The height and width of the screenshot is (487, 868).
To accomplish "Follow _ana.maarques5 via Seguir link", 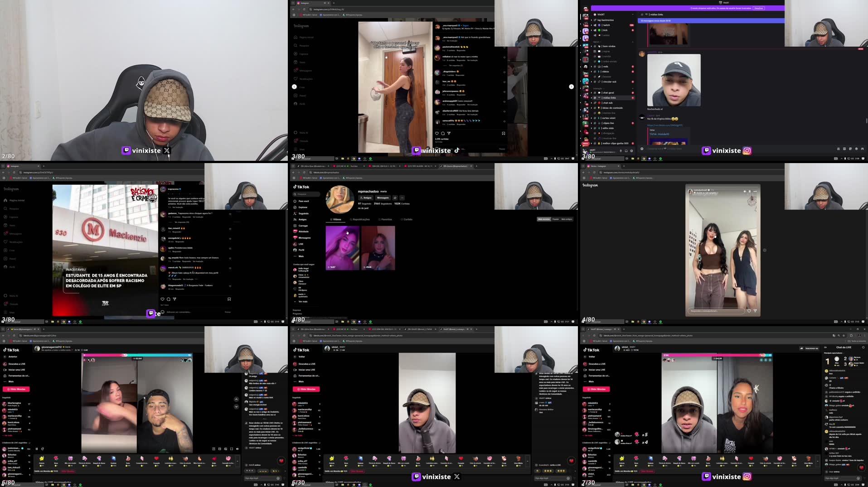I will click(x=466, y=25).
